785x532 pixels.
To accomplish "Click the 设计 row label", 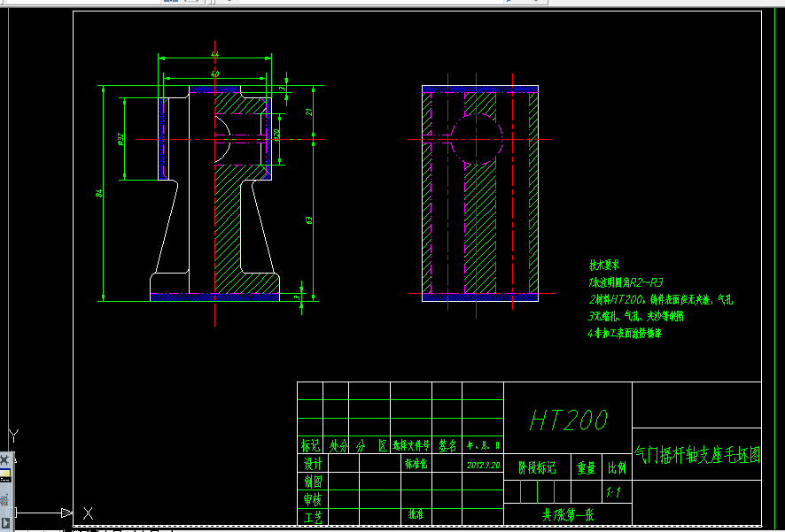I will 313,464.
